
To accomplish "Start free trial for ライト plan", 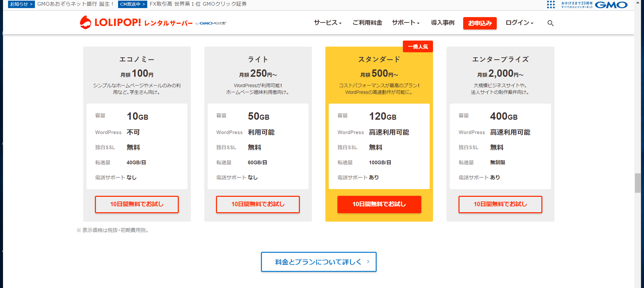I will pos(258,204).
